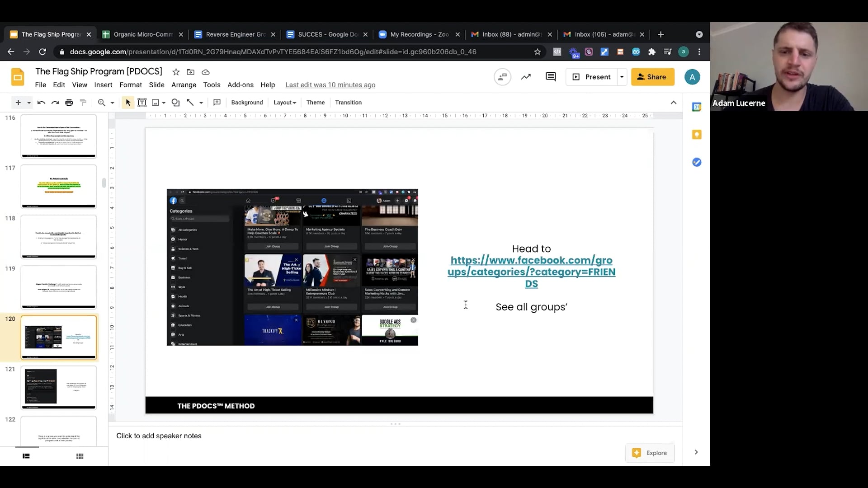Open Google Tasks side panel icon
This screenshot has width=868, height=488.
point(697,162)
